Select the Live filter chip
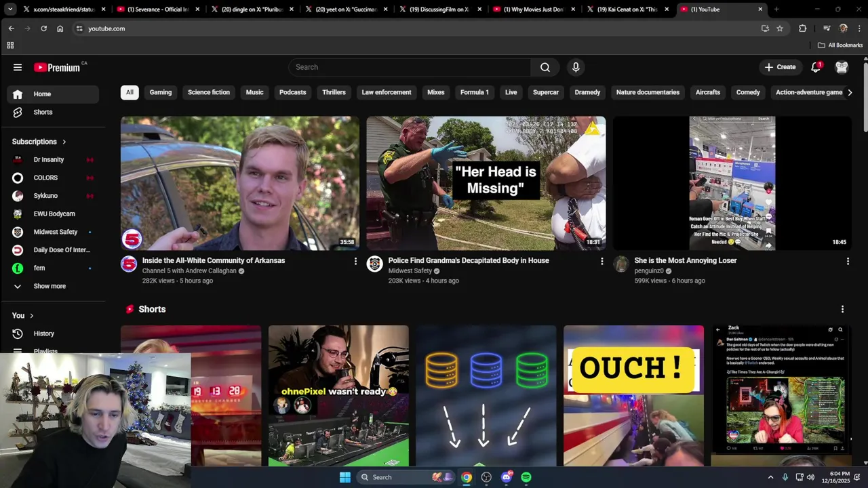This screenshot has width=868, height=488. (x=511, y=92)
